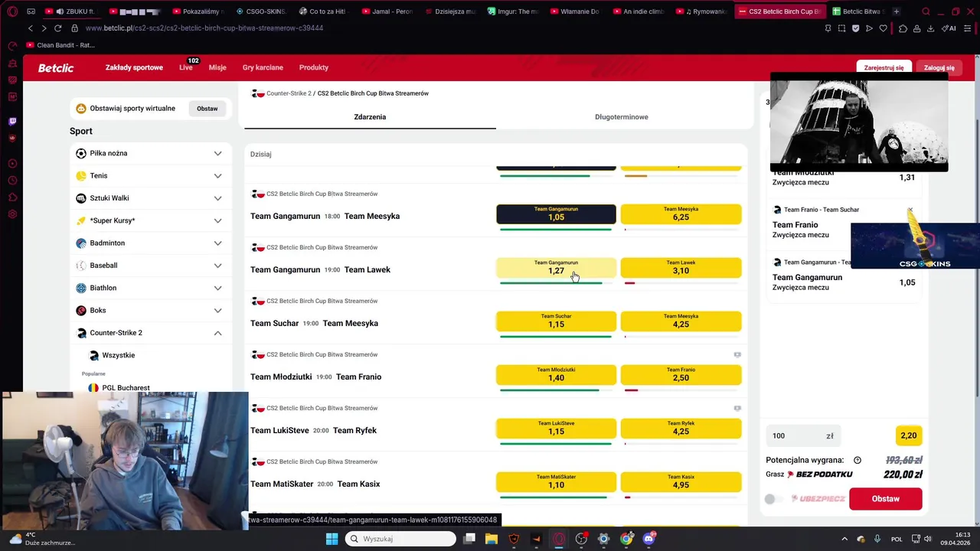This screenshot has width=980, height=551.
Task: Switch to the Zdarzenia tab
Action: 370,117
